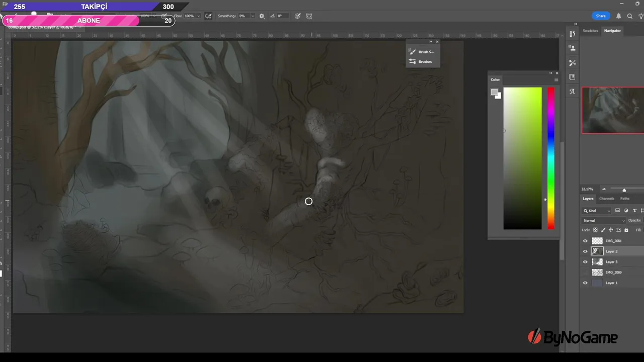This screenshot has width=644, height=362.
Task: Lock layer position icon
Action: 610,230
